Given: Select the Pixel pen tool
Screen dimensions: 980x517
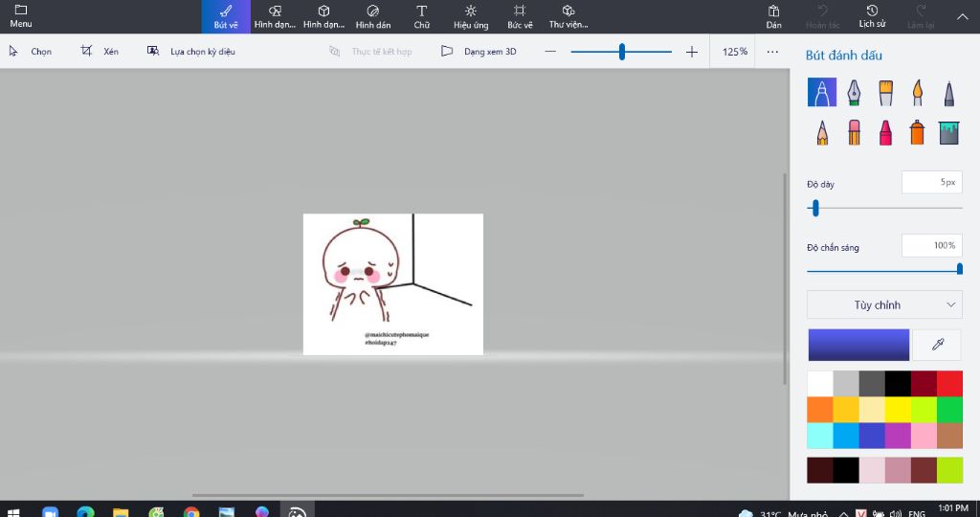Looking at the screenshot, I should point(948,93).
